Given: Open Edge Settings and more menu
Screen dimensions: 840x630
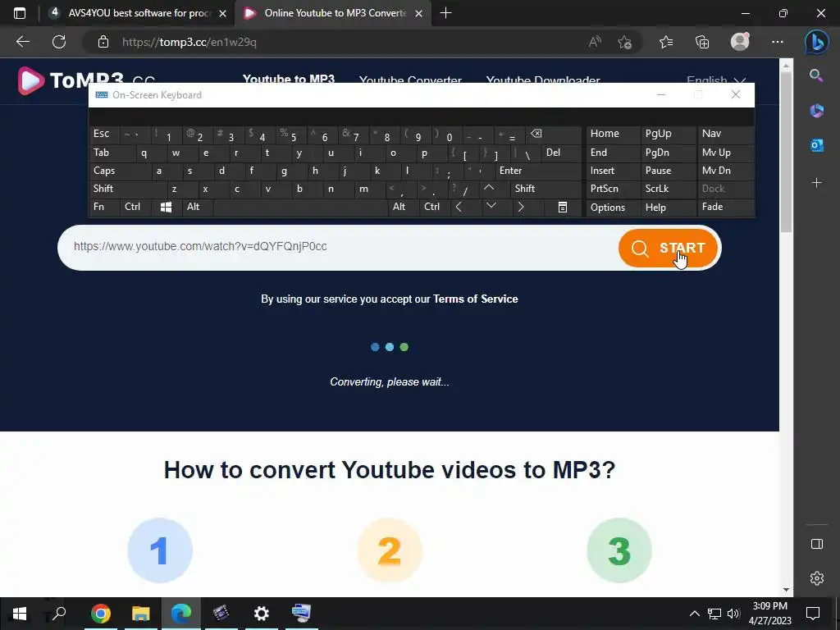Looking at the screenshot, I should pos(778,42).
